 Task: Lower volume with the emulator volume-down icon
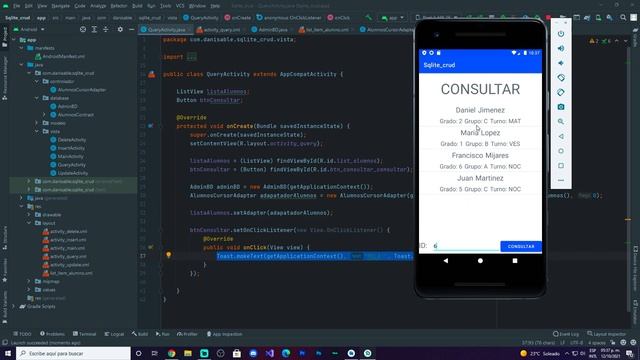click(561, 63)
